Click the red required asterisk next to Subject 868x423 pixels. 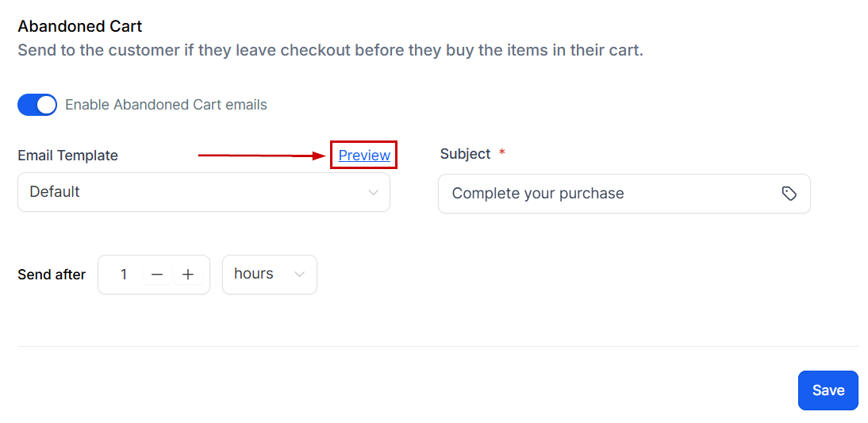tap(501, 153)
